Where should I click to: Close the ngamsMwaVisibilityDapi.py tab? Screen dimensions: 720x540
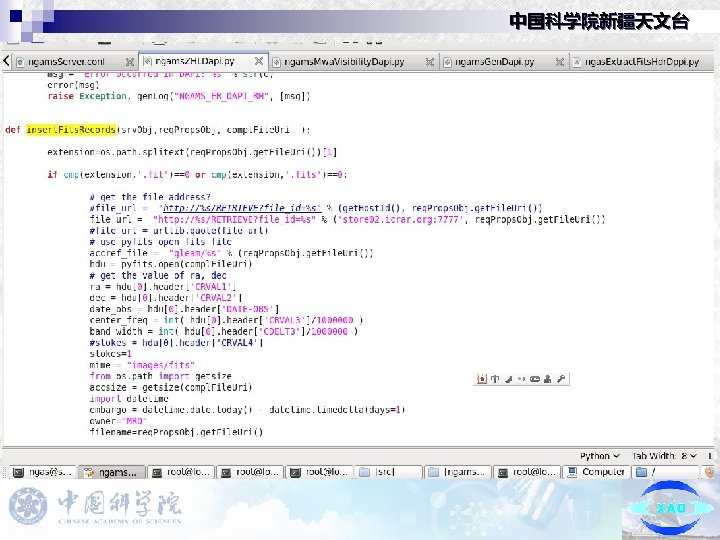430,62
